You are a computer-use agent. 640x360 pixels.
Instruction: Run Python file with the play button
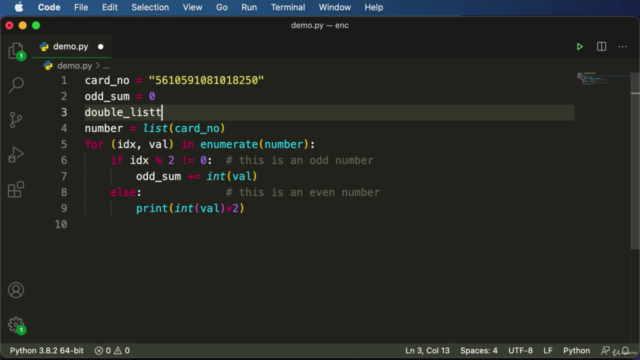coord(580,47)
